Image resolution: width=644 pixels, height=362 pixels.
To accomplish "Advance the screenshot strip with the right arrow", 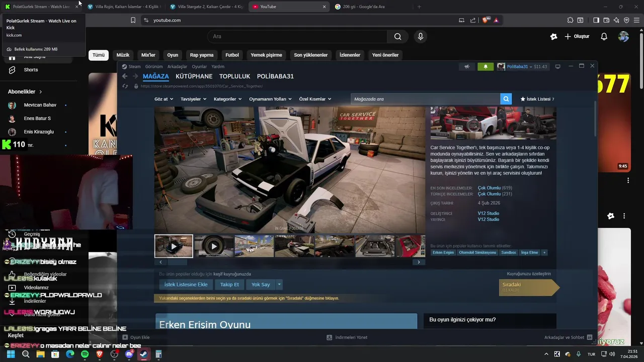I will point(419,262).
